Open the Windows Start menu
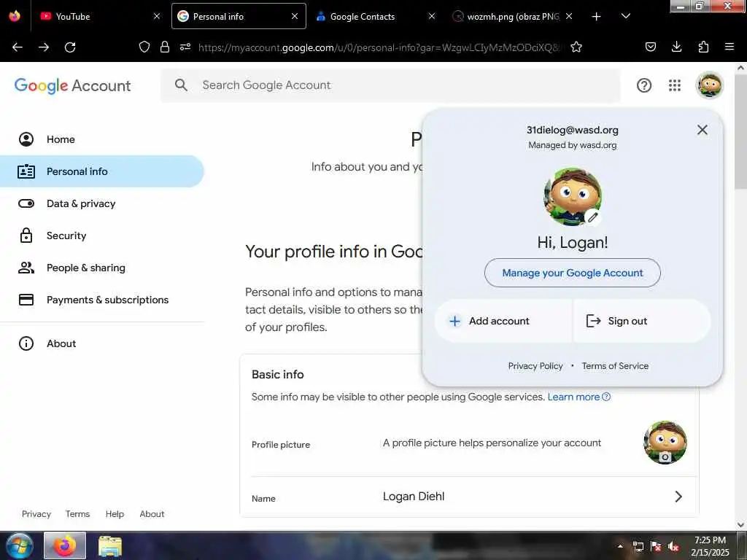The width and height of the screenshot is (747, 560). [19, 545]
